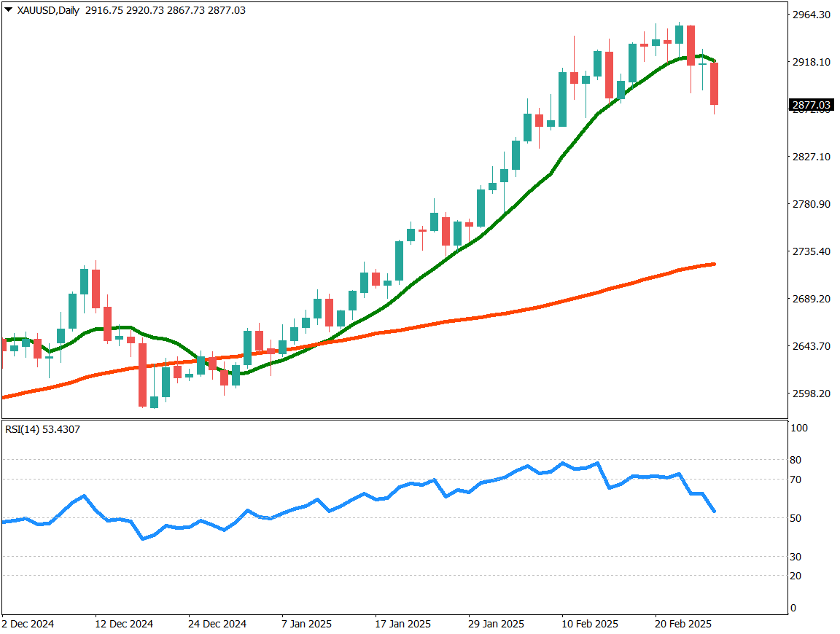Click right end of green moving average
Viewport: 840px width, 634px height.
pos(714,60)
